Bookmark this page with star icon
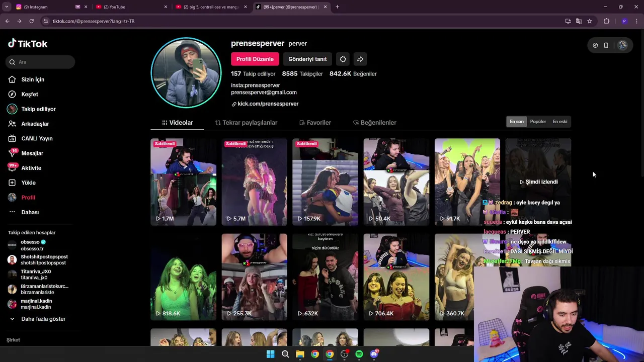 (x=590, y=21)
